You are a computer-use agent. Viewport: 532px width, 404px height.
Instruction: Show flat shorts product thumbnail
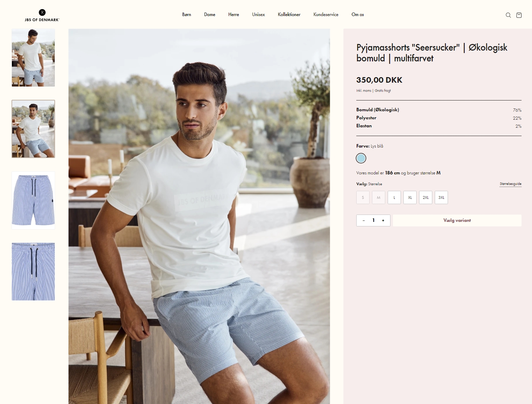point(33,200)
